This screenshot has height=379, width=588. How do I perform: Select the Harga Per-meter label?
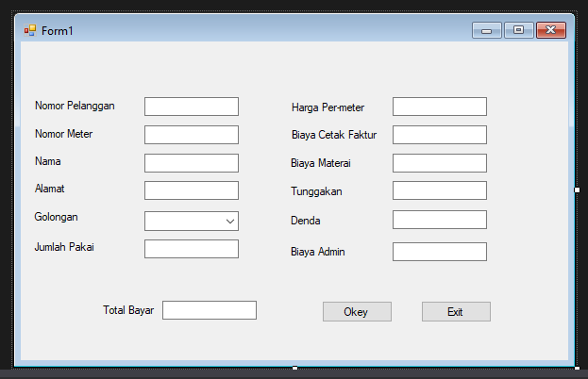(328, 107)
